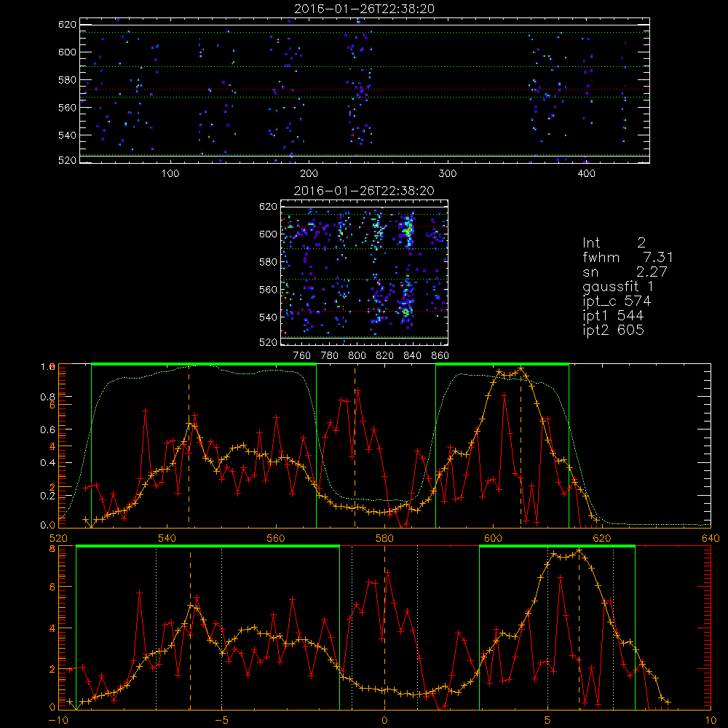Click the bottom plot axis label -10

coord(58,721)
